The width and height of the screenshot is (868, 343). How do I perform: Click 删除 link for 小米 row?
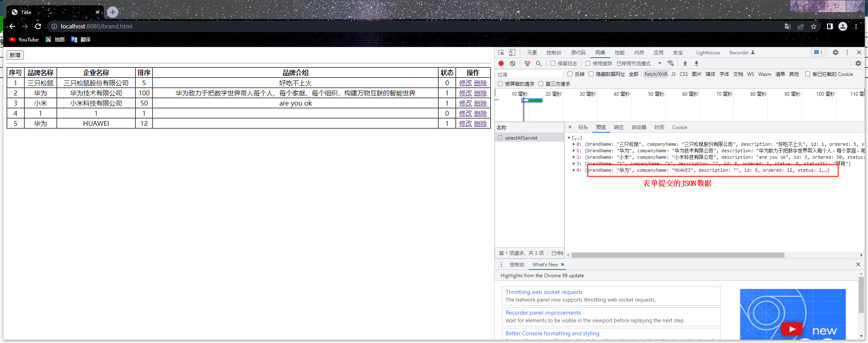point(480,103)
